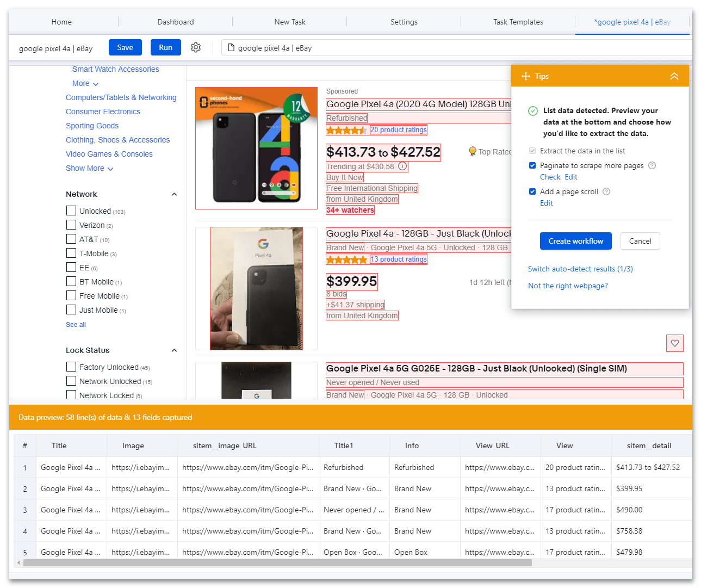Check the Network Unlocked lock status filter
The height and width of the screenshot is (588, 701).
pyautogui.click(x=71, y=381)
